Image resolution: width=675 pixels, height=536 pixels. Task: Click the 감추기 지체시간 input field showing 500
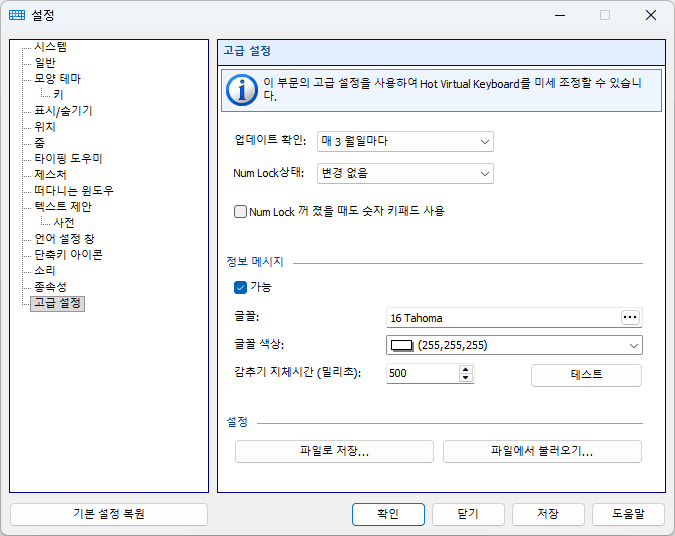click(x=423, y=373)
